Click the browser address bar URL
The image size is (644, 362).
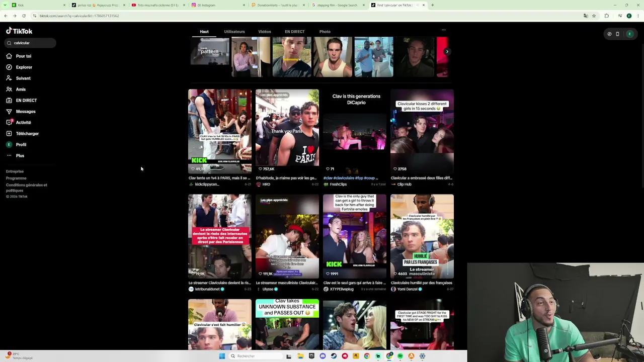(x=79, y=16)
